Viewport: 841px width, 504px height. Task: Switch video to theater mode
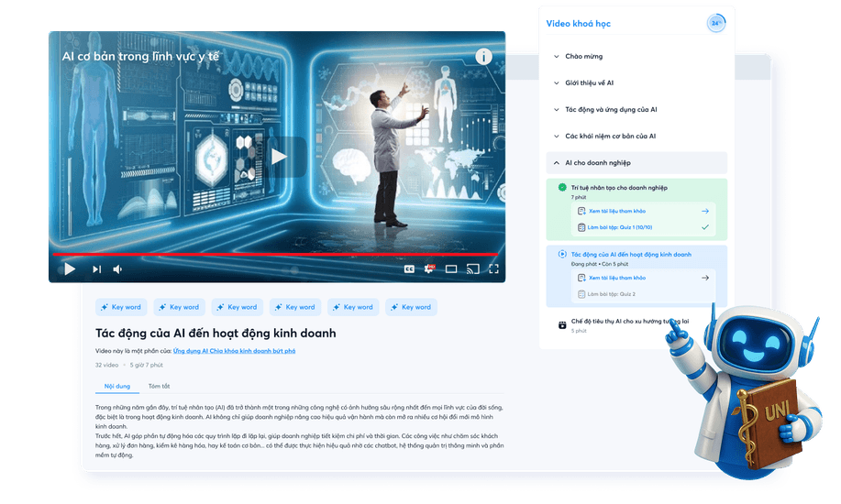(x=451, y=269)
